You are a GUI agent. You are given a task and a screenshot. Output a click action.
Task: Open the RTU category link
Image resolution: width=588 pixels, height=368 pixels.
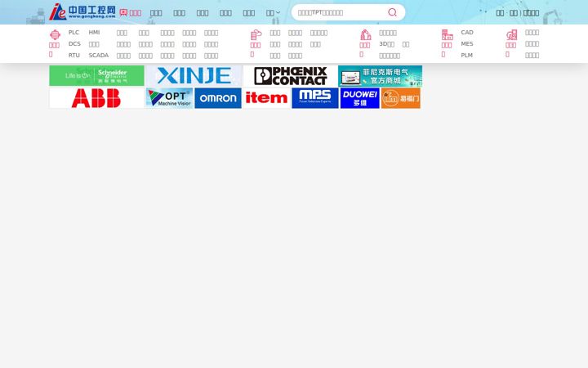click(73, 56)
